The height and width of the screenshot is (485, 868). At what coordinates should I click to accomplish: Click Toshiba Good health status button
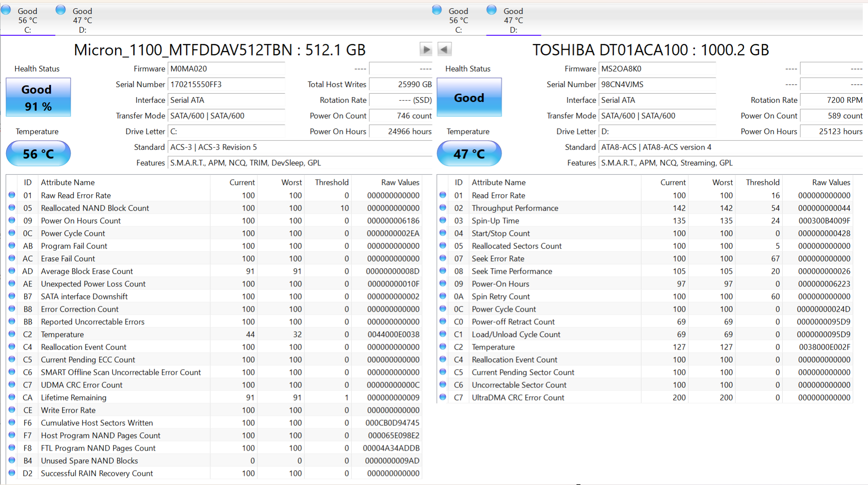coord(469,98)
